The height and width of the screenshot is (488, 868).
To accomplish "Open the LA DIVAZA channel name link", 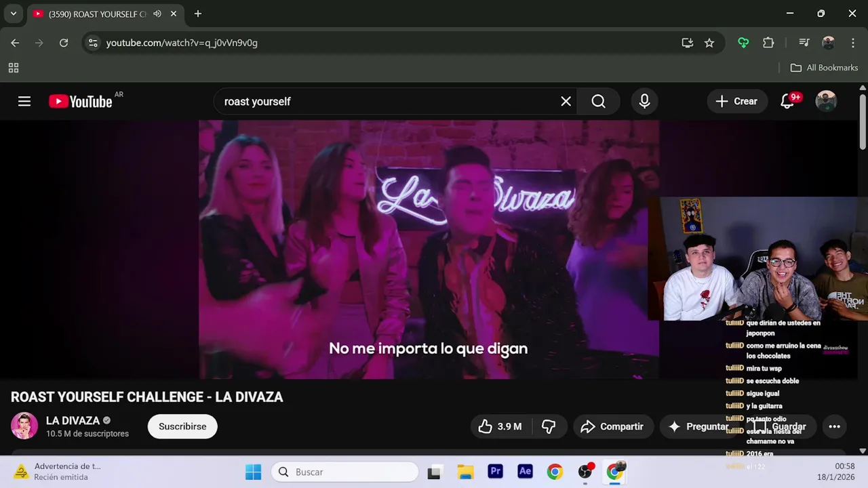I will coord(73,420).
